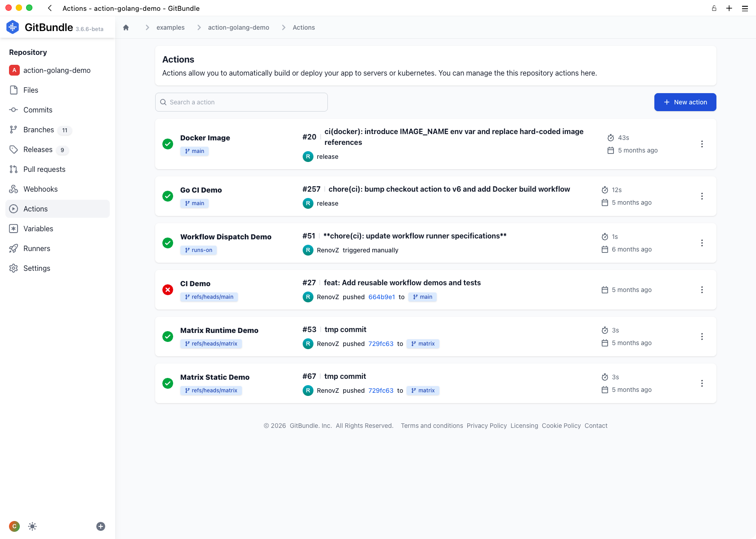Click the new tab plus icon in title bar
The width and height of the screenshot is (756, 539).
pos(729,8)
